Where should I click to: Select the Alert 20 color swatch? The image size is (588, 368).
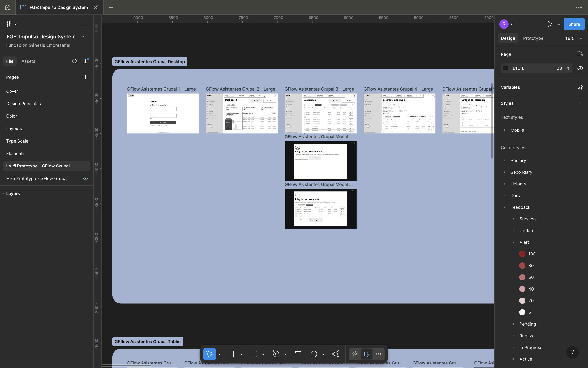pyautogui.click(x=522, y=301)
